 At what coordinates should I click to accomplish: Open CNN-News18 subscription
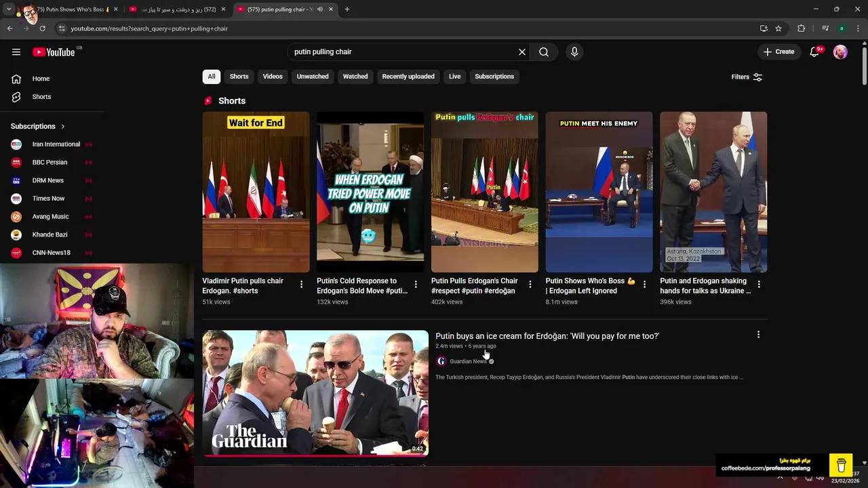52,253
